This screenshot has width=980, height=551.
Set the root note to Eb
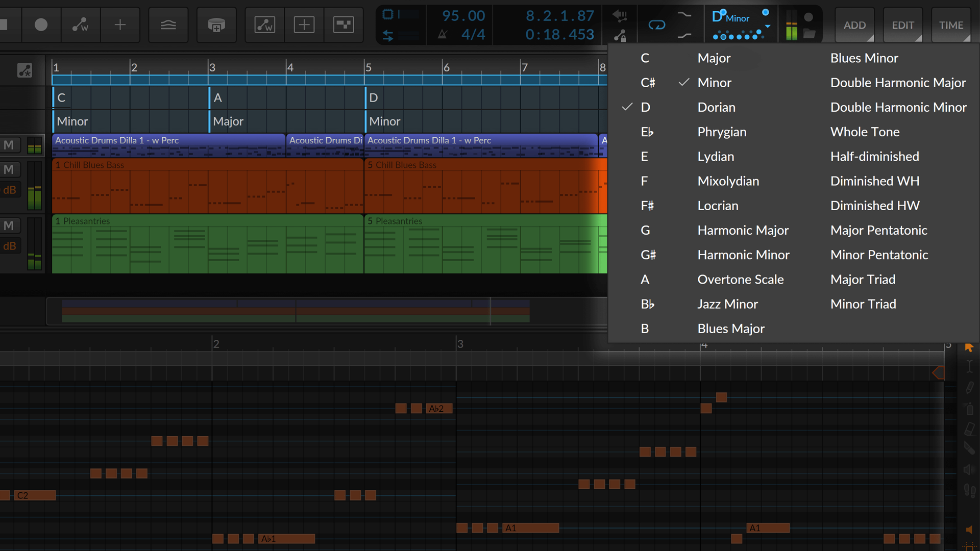(x=646, y=132)
